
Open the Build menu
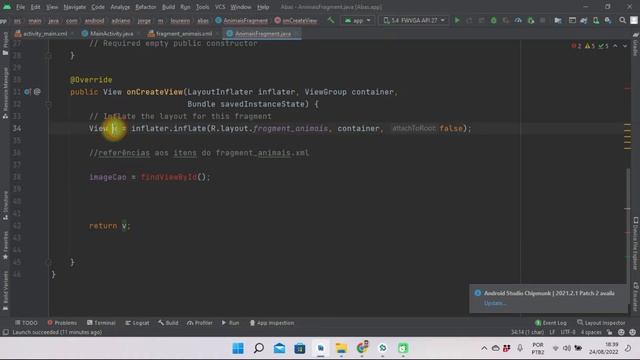point(168,7)
